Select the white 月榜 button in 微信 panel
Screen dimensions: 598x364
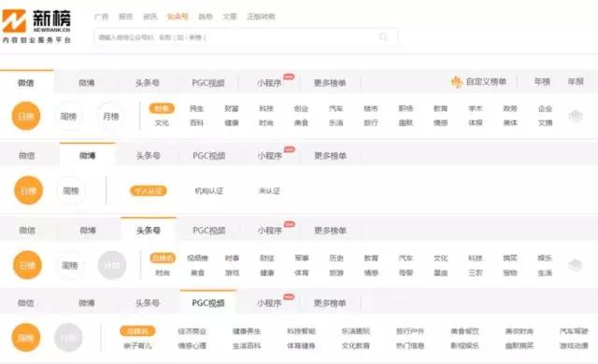tap(111, 116)
